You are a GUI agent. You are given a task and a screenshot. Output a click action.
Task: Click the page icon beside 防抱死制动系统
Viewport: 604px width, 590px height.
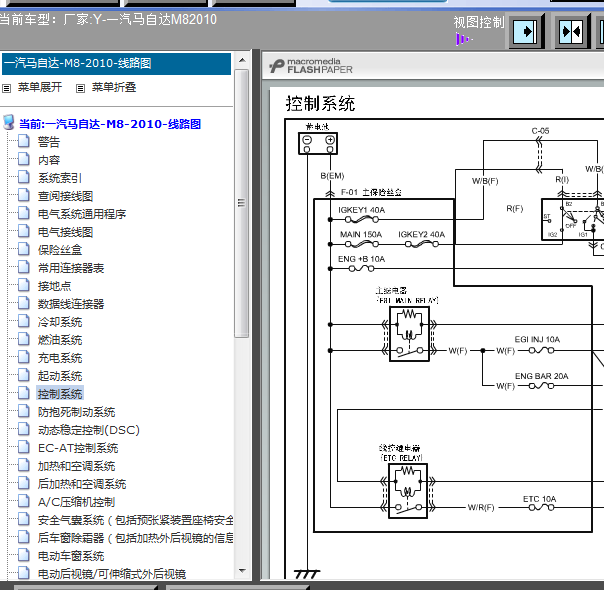[23, 411]
